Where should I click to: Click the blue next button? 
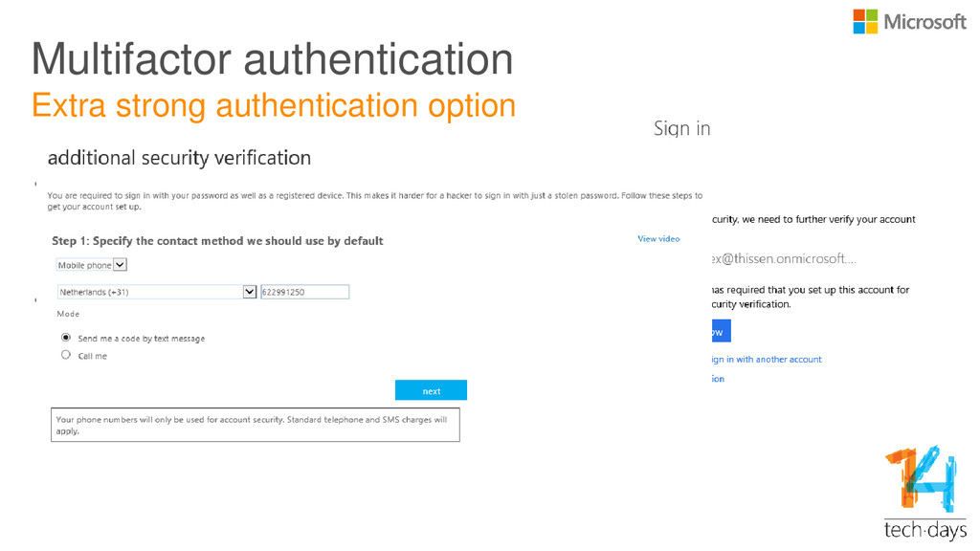pos(431,390)
